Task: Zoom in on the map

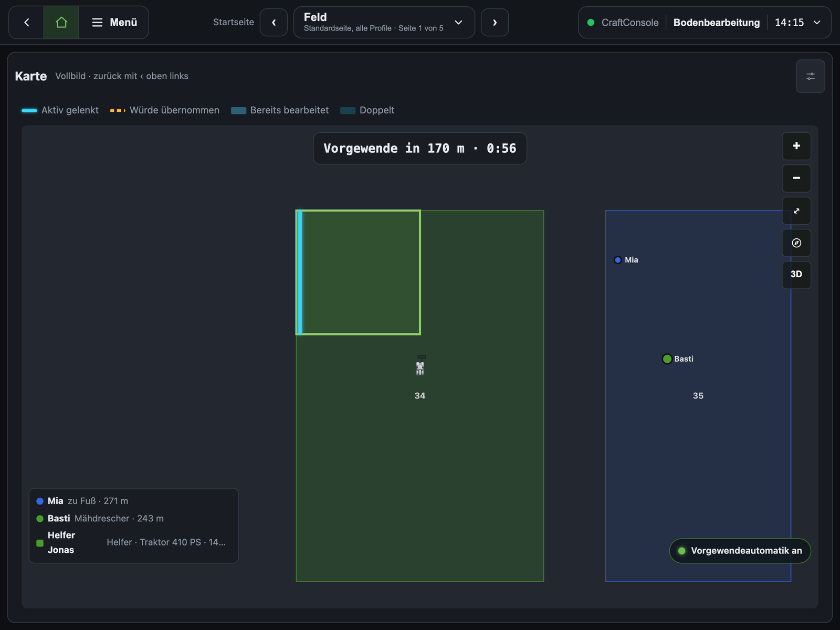Action: (x=796, y=146)
